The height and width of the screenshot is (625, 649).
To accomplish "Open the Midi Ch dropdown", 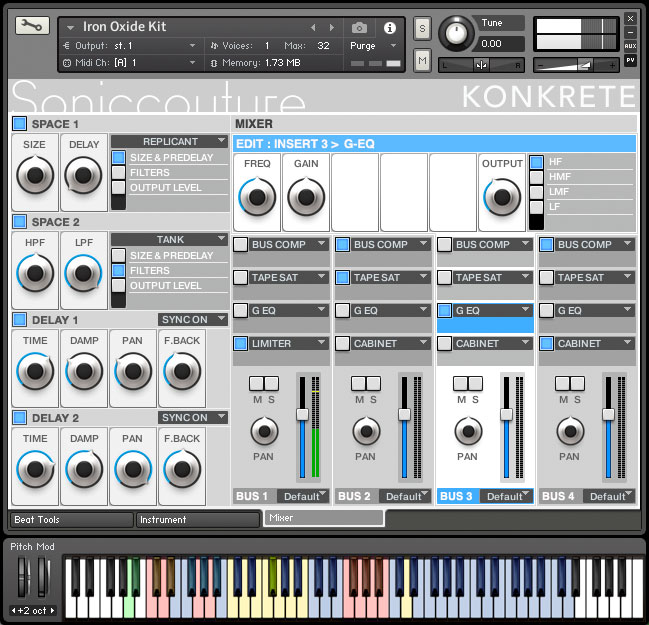I will pyautogui.click(x=130, y=63).
